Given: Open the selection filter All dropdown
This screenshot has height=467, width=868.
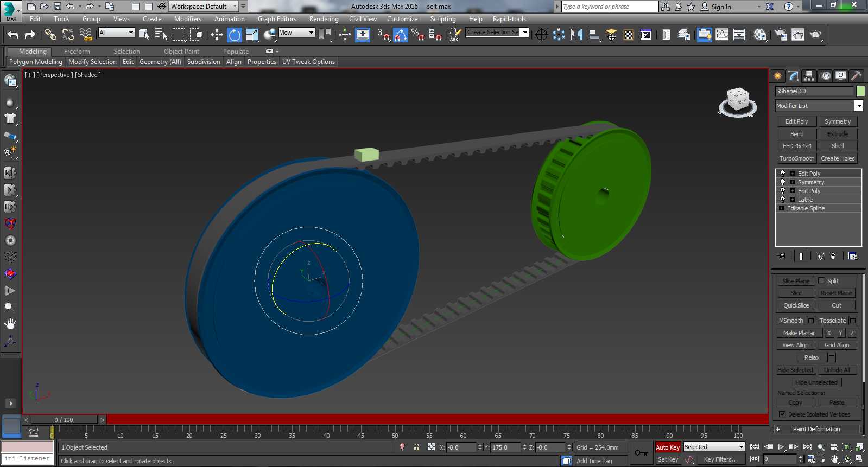Looking at the screenshot, I should click(116, 33).
